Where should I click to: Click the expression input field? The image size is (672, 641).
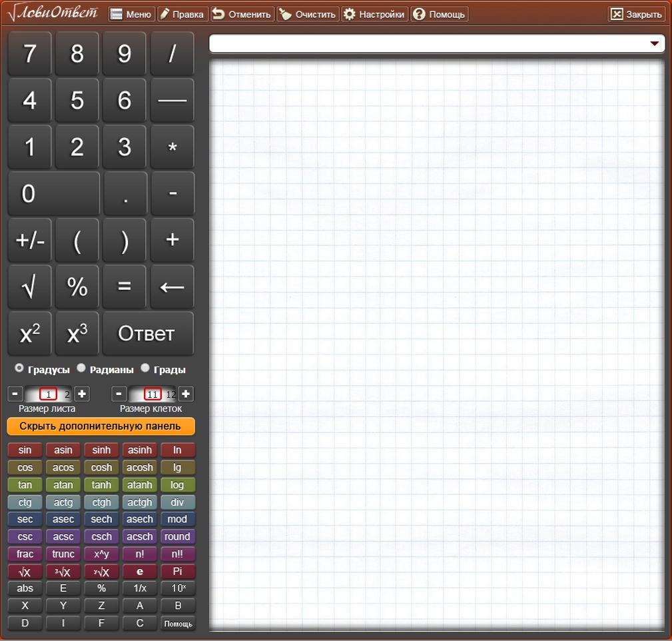tap(426, 44)
